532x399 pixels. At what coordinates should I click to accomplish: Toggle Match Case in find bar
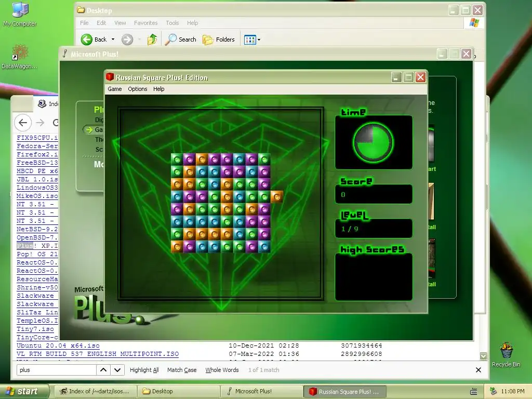(182, 370)
